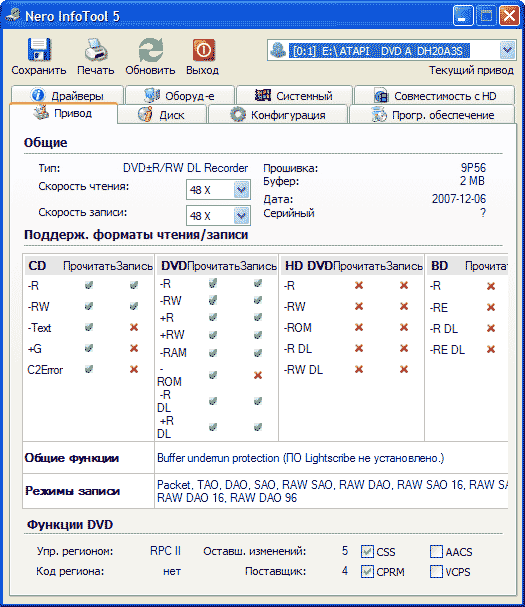This screenshot has height=607, width=525.
Task: Click the BD column header
Action: tap(439, 266)
